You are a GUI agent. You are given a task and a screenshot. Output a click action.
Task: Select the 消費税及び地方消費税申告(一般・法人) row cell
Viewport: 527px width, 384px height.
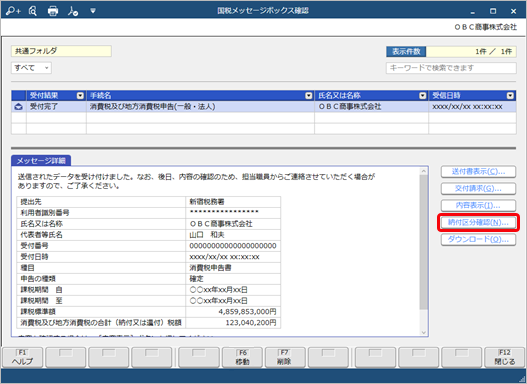[200, 107]
